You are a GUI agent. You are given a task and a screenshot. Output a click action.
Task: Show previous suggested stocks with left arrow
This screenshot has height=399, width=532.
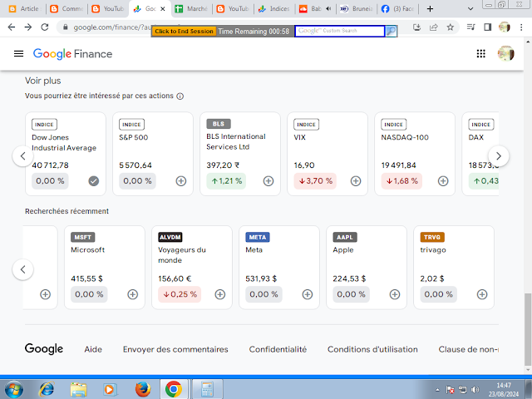coord(22,156)
